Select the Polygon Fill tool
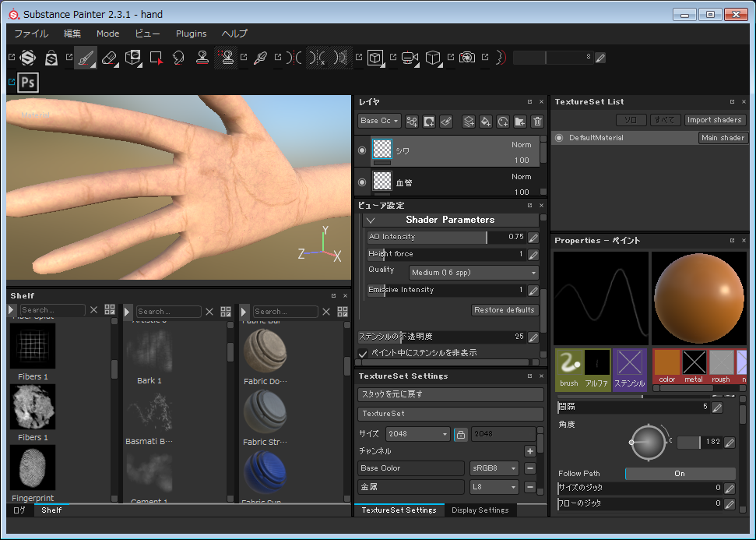The width and height of the screenshot is (756, 540). (156, 58)
